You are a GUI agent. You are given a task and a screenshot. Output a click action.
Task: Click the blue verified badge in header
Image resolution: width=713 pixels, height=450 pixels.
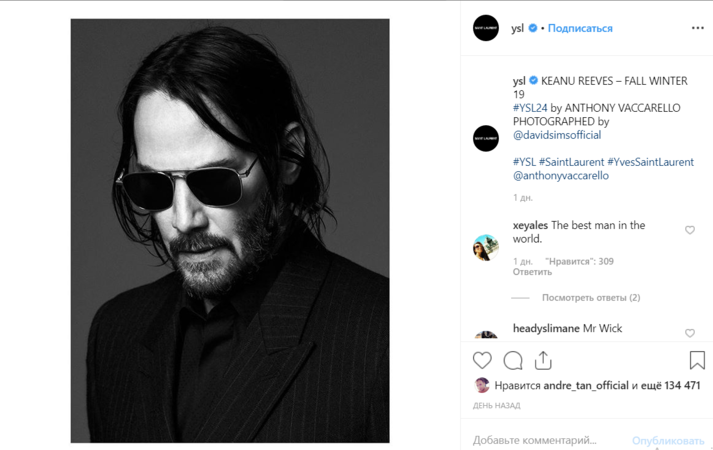pos(533,28)
